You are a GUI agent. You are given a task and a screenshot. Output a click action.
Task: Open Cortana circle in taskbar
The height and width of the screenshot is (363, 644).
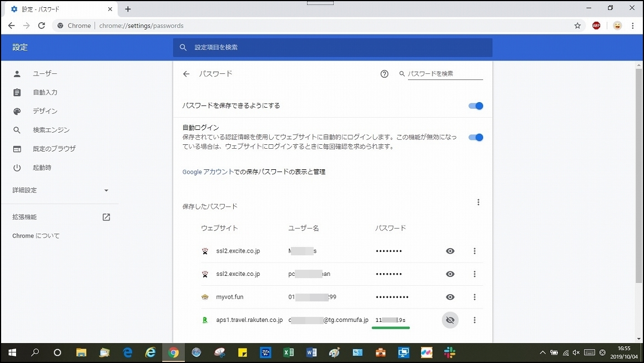58,353
